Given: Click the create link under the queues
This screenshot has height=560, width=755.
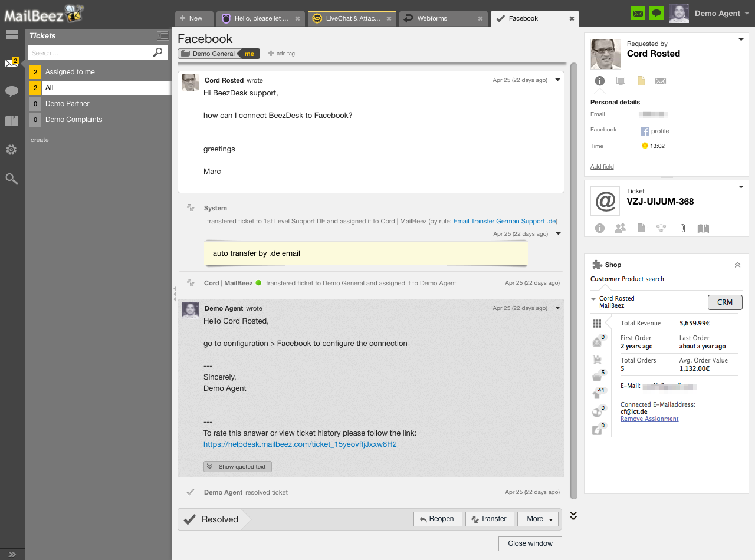Looking at the screenshot, I should tap(40, 140).
